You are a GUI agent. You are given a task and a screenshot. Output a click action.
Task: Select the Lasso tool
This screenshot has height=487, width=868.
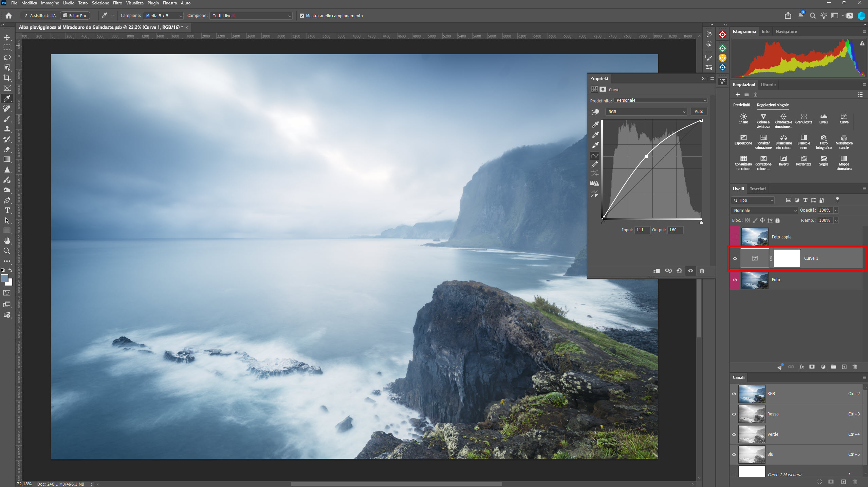pos(7,58)
